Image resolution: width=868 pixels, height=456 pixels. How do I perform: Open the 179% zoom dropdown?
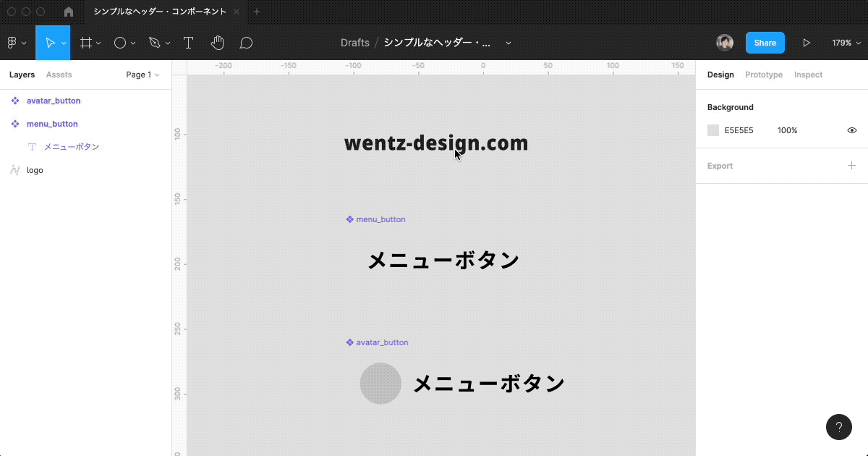(845, 43)
